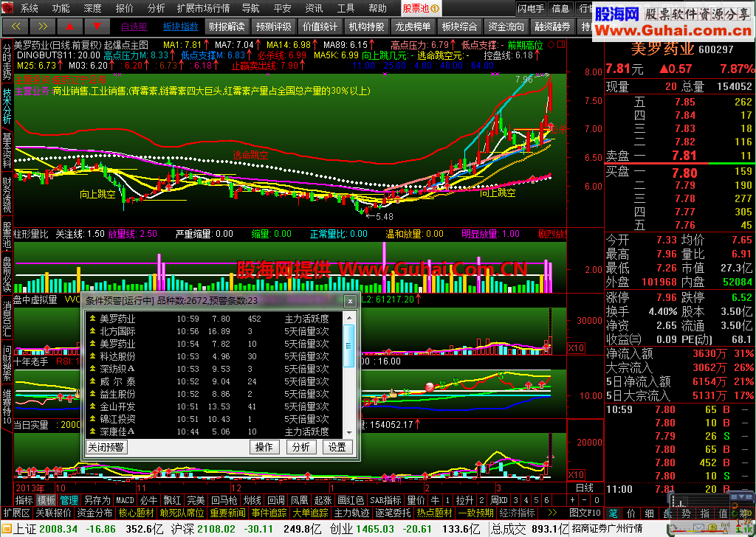Click the red diamond icon in the chart header
This screenshot has width=756, height=537.
pyautogui.click(x=551, y=45)
